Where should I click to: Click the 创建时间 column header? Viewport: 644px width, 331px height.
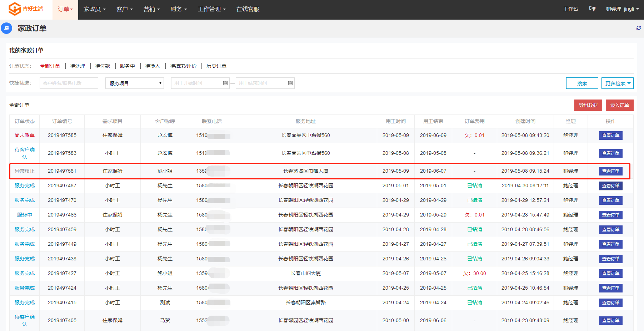[x=525, y=121]
